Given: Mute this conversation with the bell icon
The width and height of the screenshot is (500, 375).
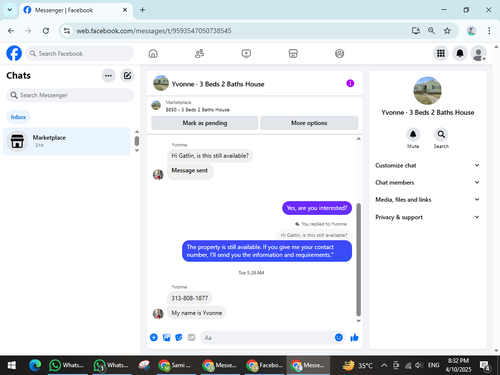Looking at the screenshot, I should (x=413, y=134).
